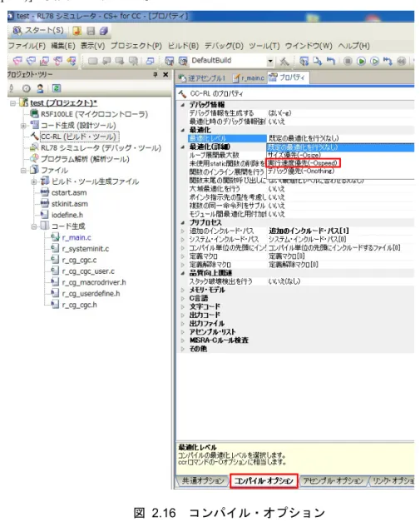Switch to the 逆アセンブル1 tab

click(x=202, y=78)
